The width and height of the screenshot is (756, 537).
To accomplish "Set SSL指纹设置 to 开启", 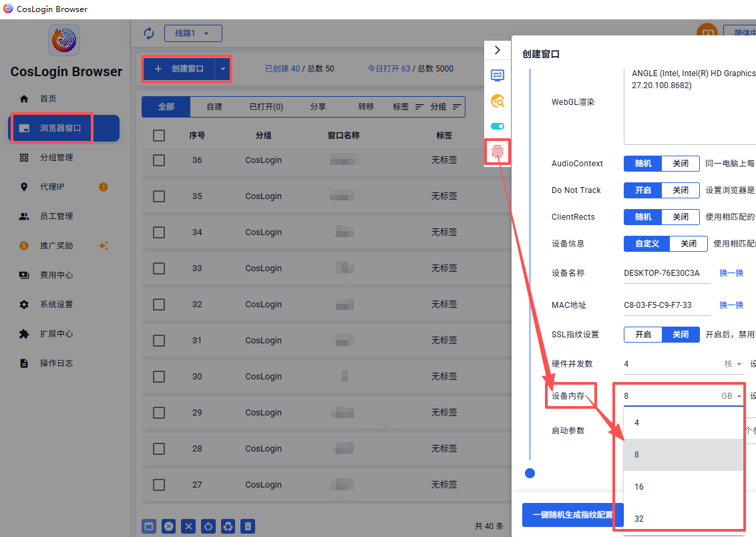I will [x=642, y=335].
